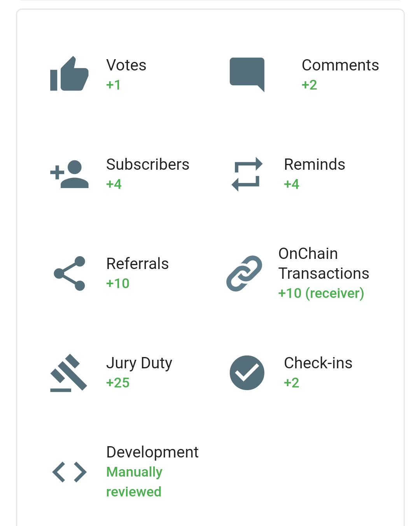The width and height of the screenshot is (420, 526).
Task: Click the OnChain Transactions title
Action: point(324,264)
